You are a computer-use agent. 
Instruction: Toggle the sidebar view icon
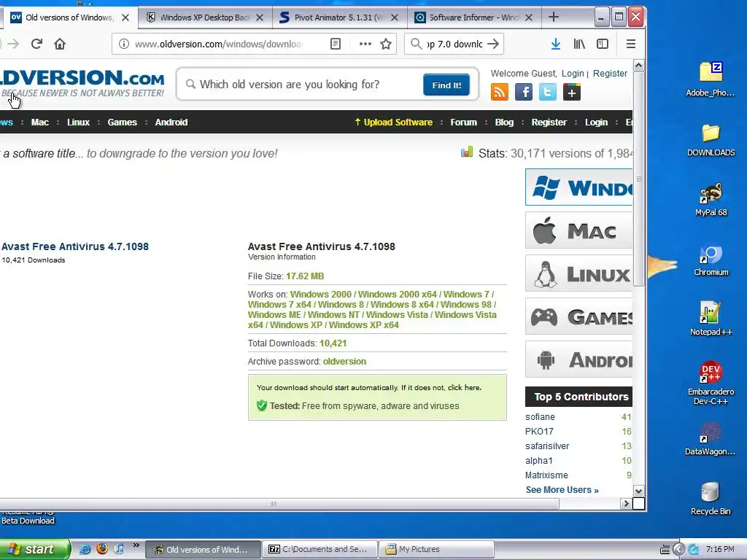603,44
